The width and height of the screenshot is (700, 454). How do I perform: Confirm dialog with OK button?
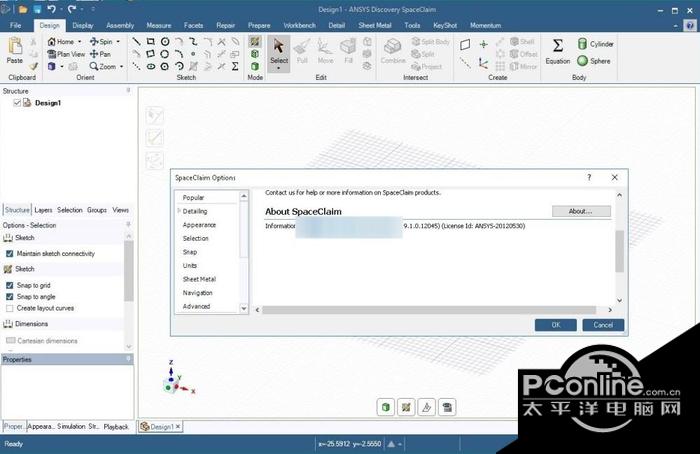(555, 325)
